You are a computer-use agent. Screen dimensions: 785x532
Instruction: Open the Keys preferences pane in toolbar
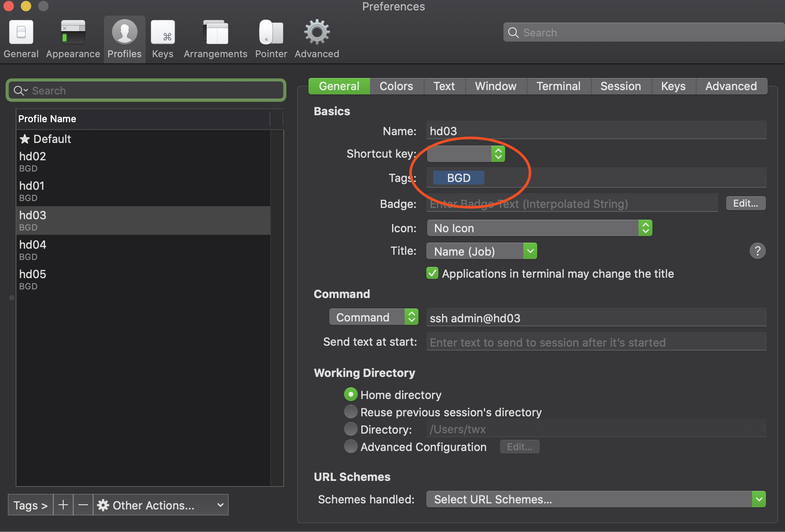point(162,39)
